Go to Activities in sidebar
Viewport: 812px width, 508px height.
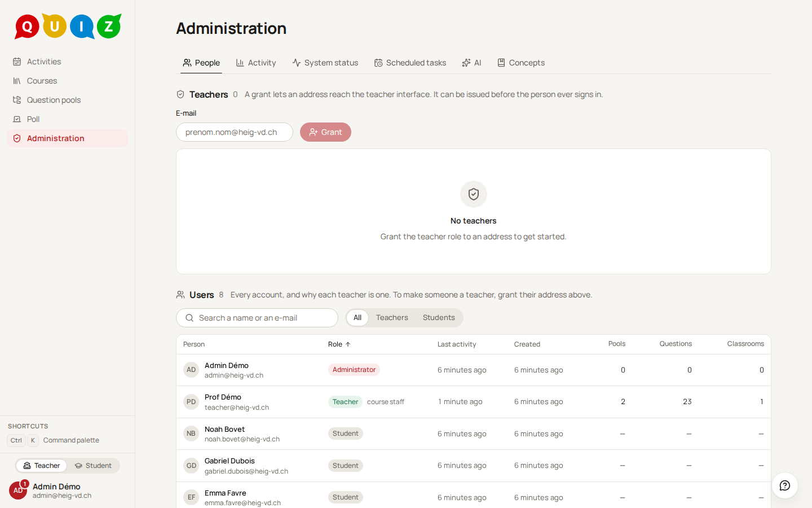(67, 62)
